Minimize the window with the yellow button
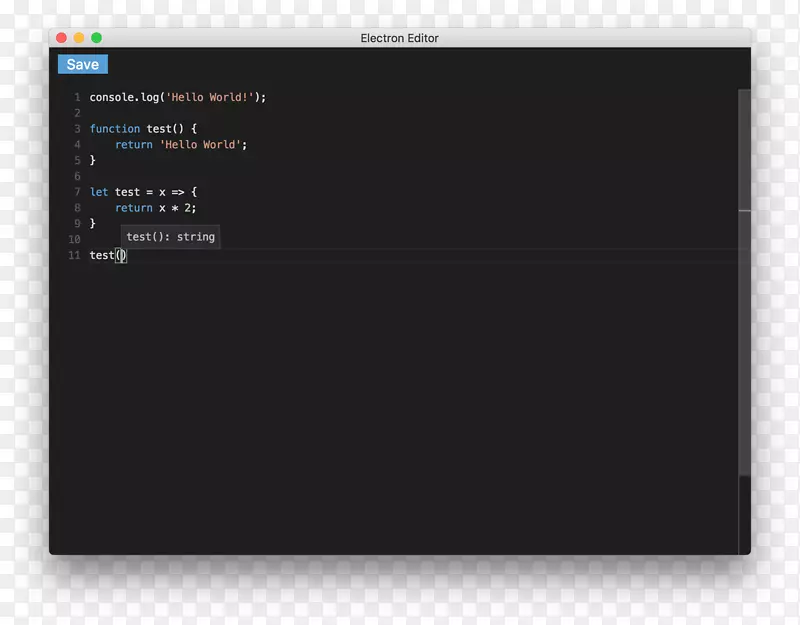The height and width of the screenshot is (625, 800). [x=79, y=38]
